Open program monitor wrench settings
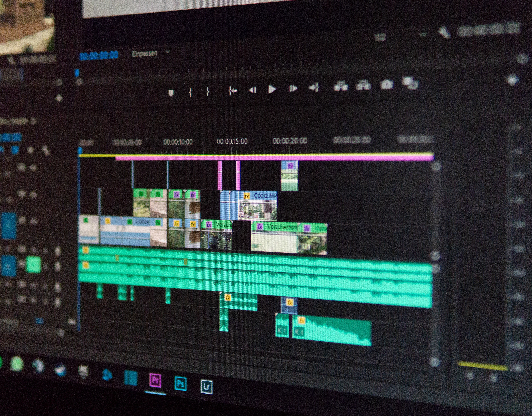Screen dimensions: 532x416 (444, 33)
